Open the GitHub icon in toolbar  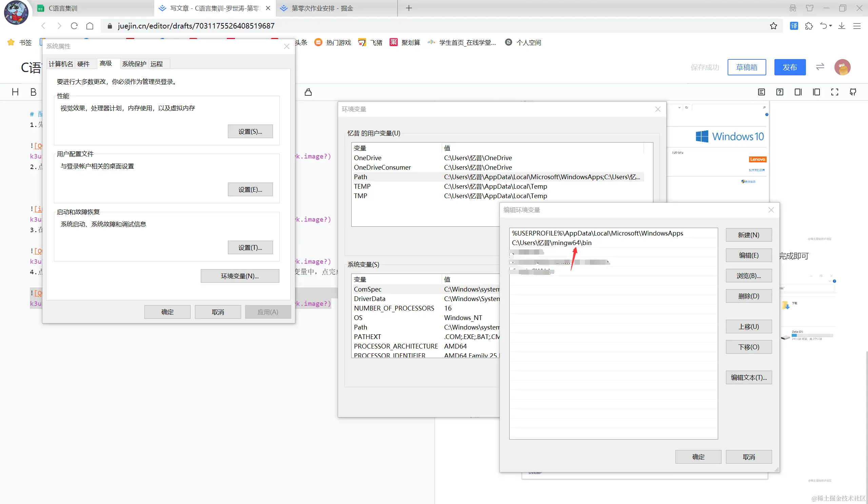coord(853,92)
